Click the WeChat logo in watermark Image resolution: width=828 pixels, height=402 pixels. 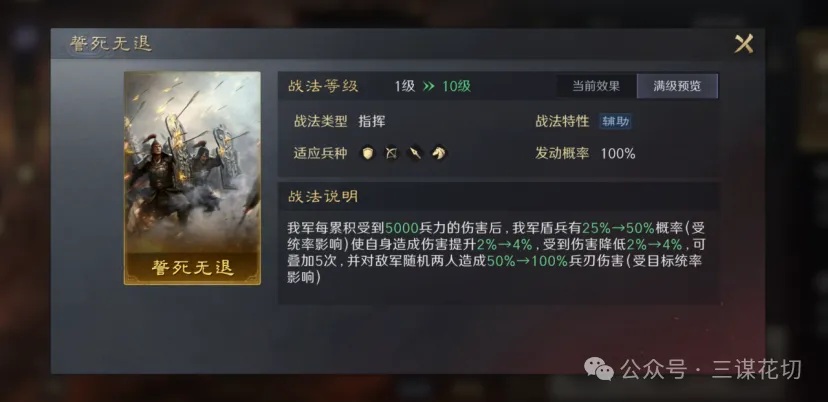(x=599, y=368)
